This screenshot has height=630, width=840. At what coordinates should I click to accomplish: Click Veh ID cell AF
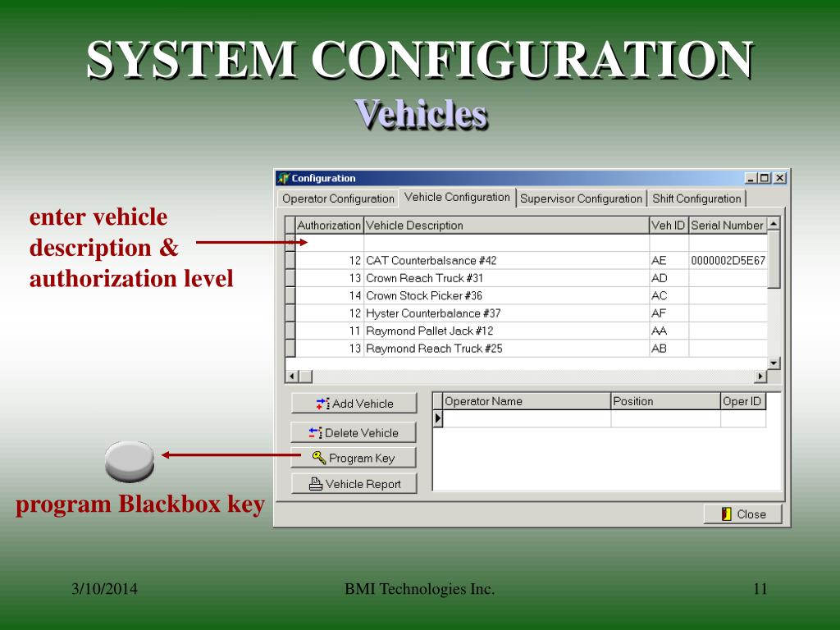click(669, 313)
